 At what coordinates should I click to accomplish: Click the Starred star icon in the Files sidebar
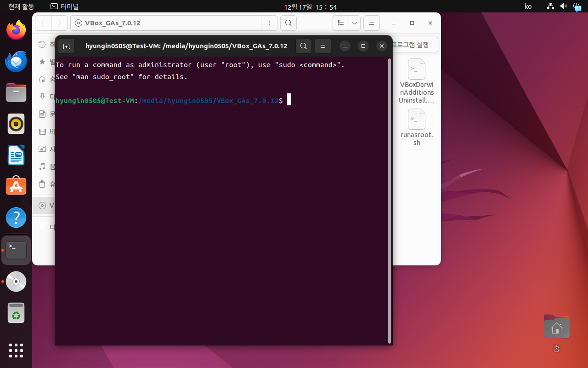(x=42, y=62)
